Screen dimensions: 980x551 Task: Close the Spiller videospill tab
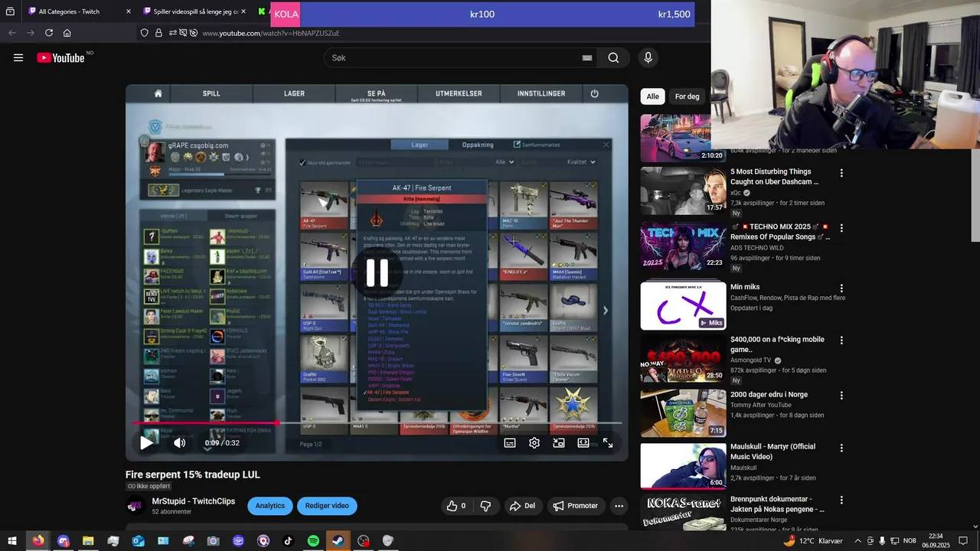pyautogui.click(x=243, y=11)
